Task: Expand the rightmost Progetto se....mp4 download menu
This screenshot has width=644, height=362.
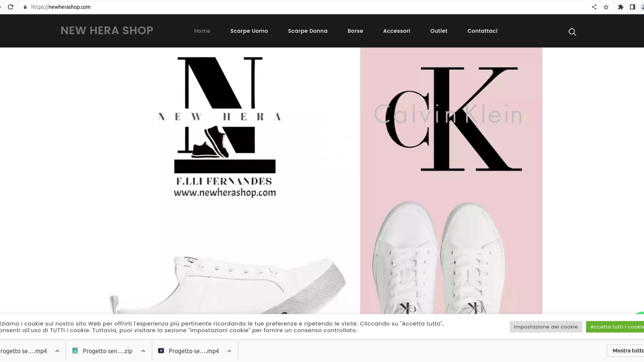Action: click(229, 351)
